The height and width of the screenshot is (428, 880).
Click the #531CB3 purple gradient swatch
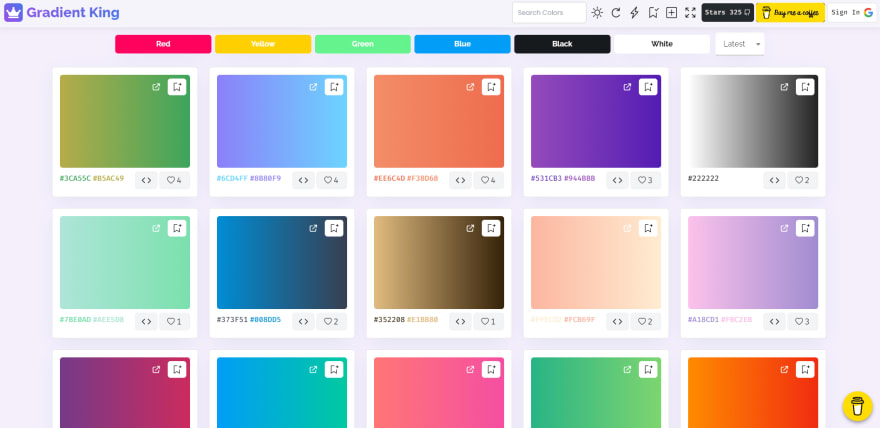(x=596, y=121)
